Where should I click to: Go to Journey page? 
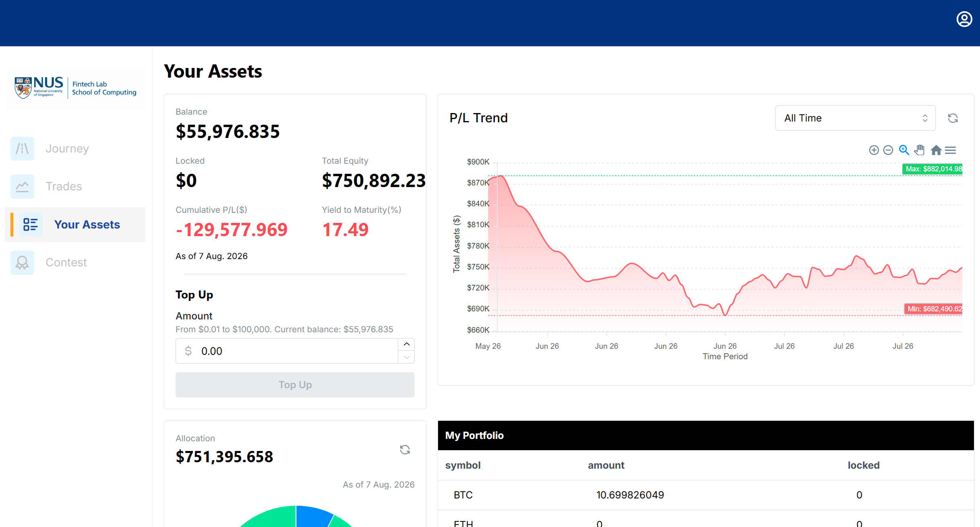(x=67, y=148)
